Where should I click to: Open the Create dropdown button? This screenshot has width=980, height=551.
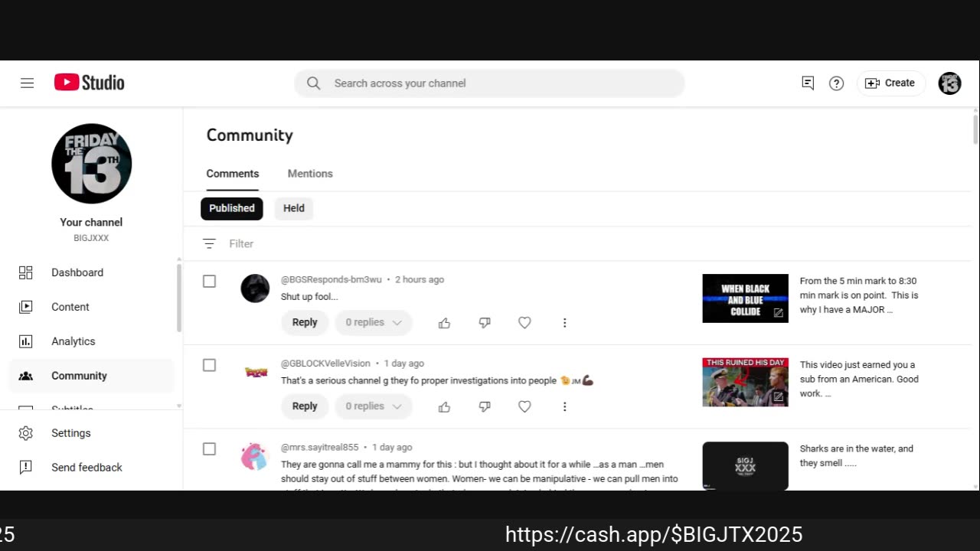(x=890, y=83)
